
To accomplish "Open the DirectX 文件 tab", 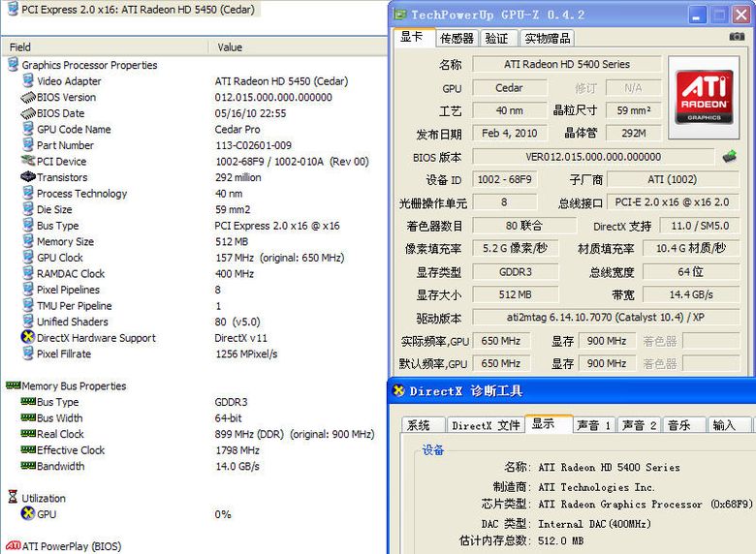I will pyautogui.click(x=486, y=425).
